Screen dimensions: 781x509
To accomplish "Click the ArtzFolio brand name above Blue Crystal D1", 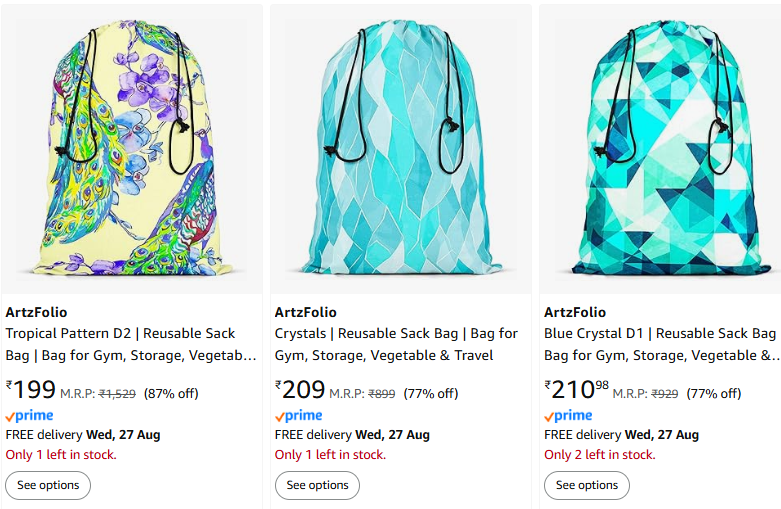I will [x=575, y=312].
